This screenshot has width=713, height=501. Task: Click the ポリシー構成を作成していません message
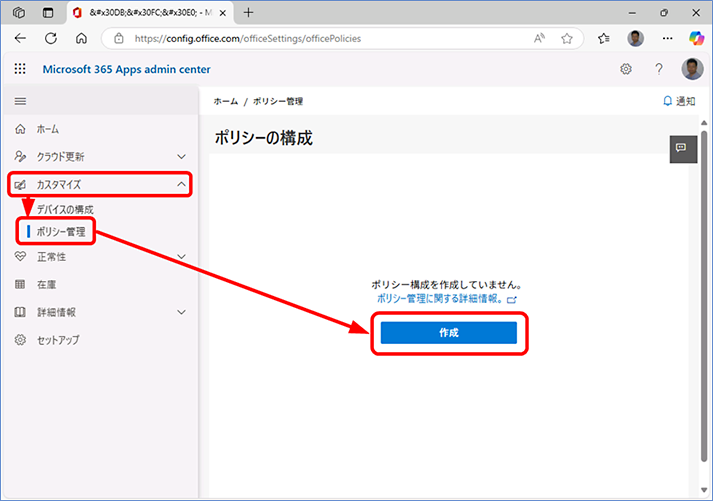(x=447, y=285)
